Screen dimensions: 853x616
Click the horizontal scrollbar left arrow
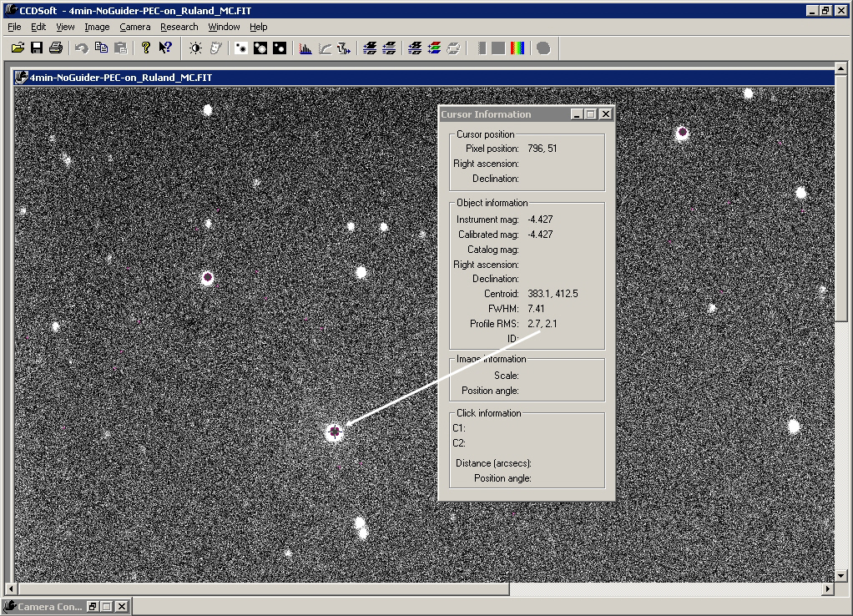tap(10, 588)
